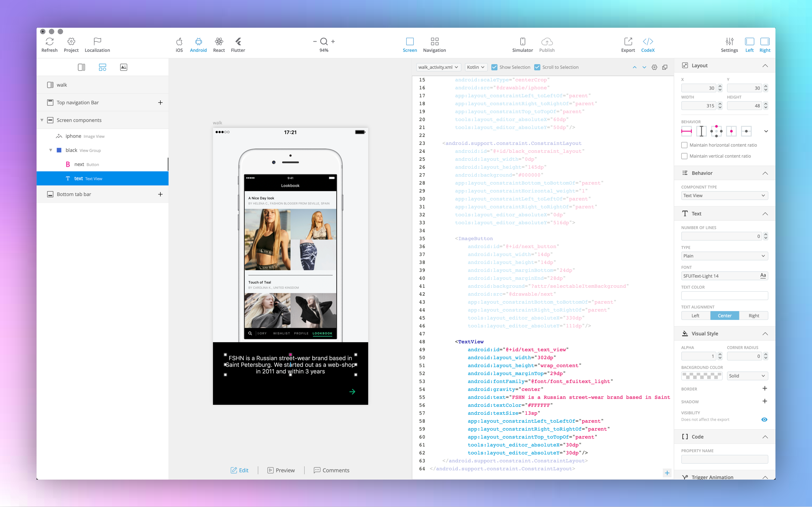Viewport: 812px width, 507px height.
Task: Open the Text Color swatch
Action: point(724,296)
